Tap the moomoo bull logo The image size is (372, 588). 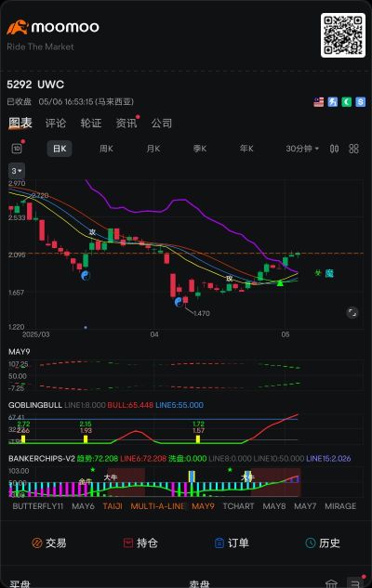click(18, 27)
